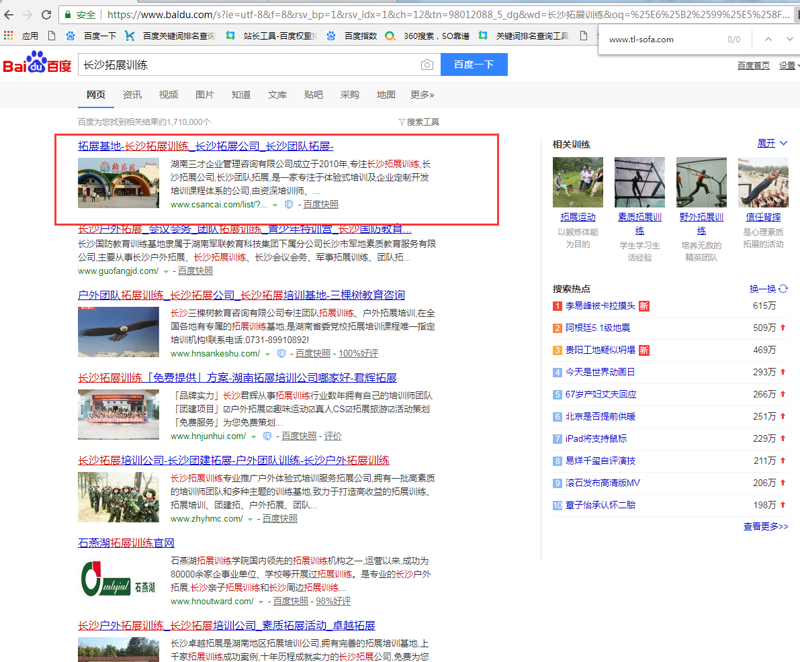Switch to the 文库 tab

(x=277, y=95)
